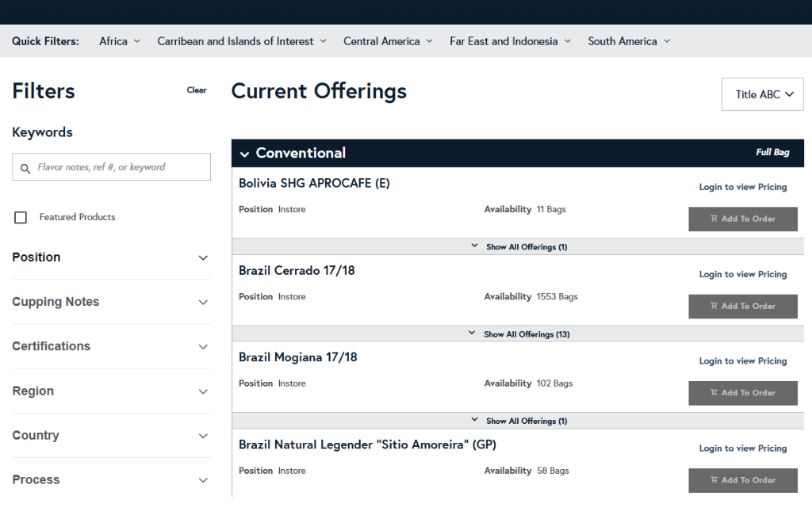Open the Bolivia SHG APROCAFE (E) title
The image size is (812, 515).
[314, 183]
